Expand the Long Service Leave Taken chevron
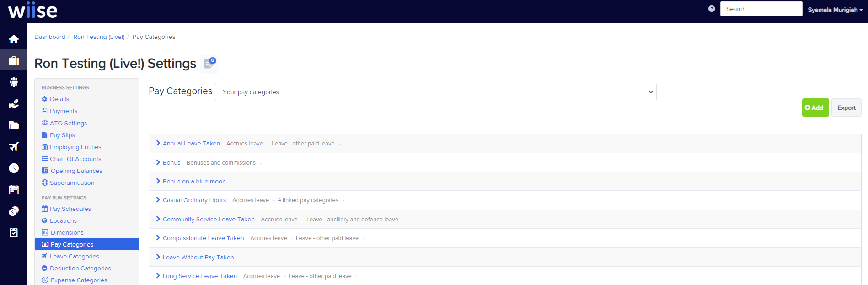 pos(158,276)
